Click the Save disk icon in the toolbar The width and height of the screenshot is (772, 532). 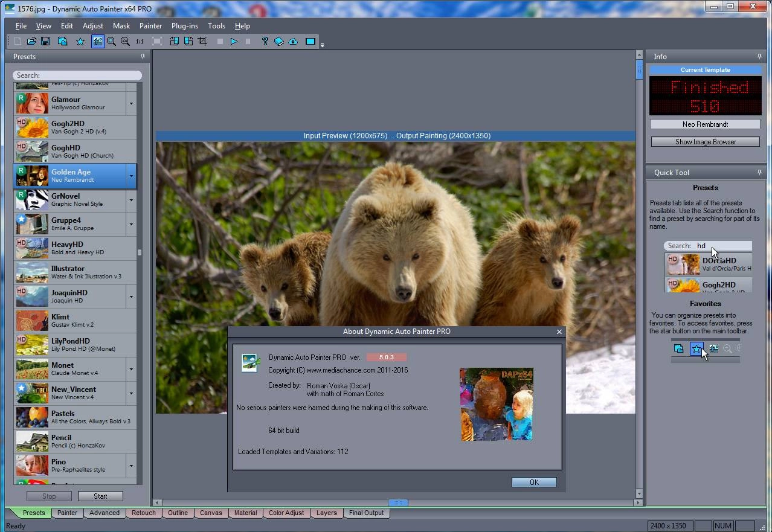pyautogui.click(x=45, y=41)
